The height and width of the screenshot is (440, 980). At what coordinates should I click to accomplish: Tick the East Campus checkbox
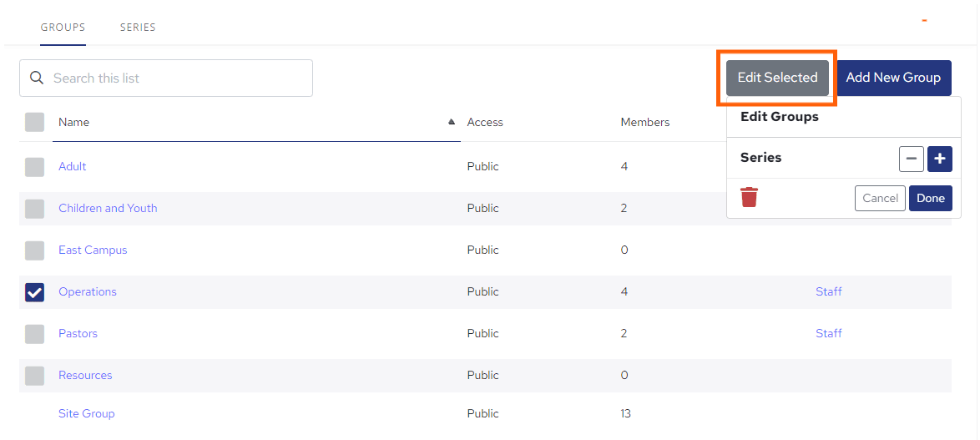click(x=34, y=250)
